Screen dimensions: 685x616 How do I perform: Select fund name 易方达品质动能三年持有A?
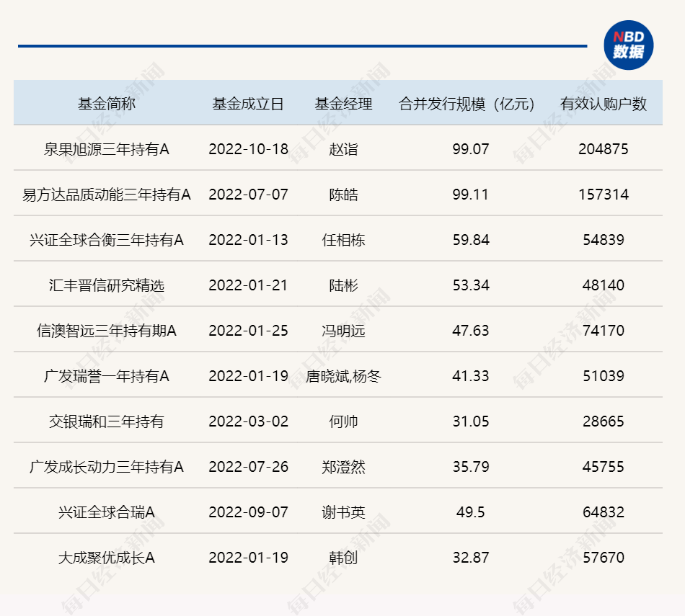(x=107, y=195)
